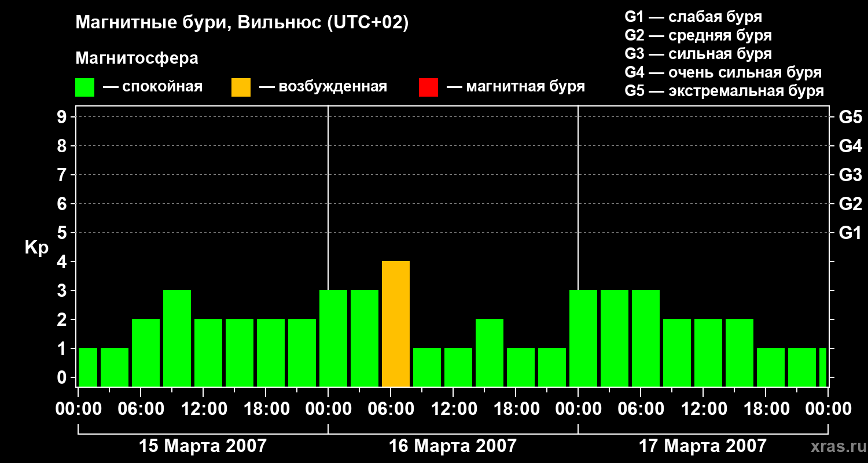Click the Kp axis value 5
This screenshot has height=463, width=868.
[63, 233]
